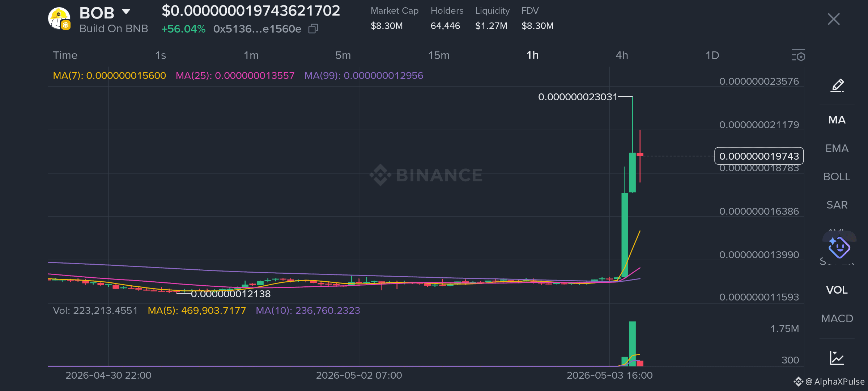Click the 0.000000011593 price axis label

point(759,297)
